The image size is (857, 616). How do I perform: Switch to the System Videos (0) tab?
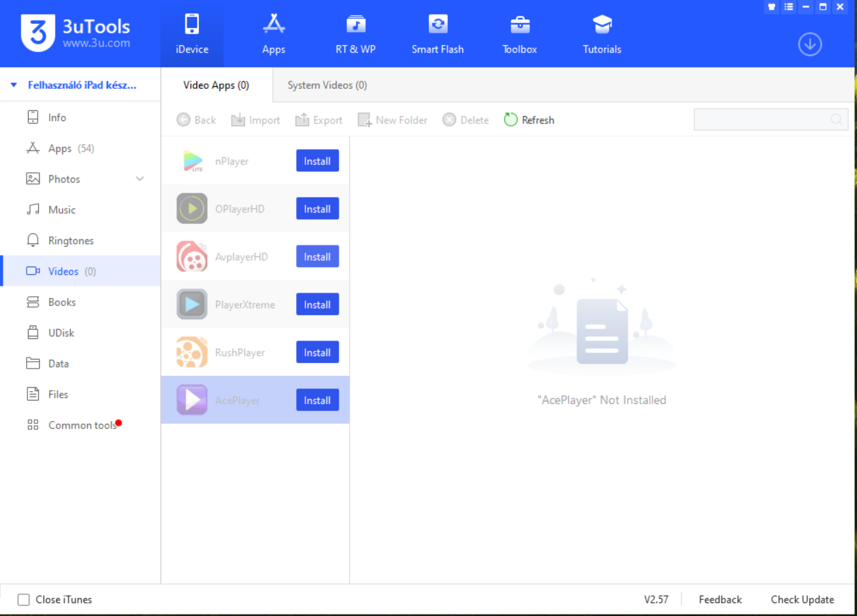click(327, 85)
